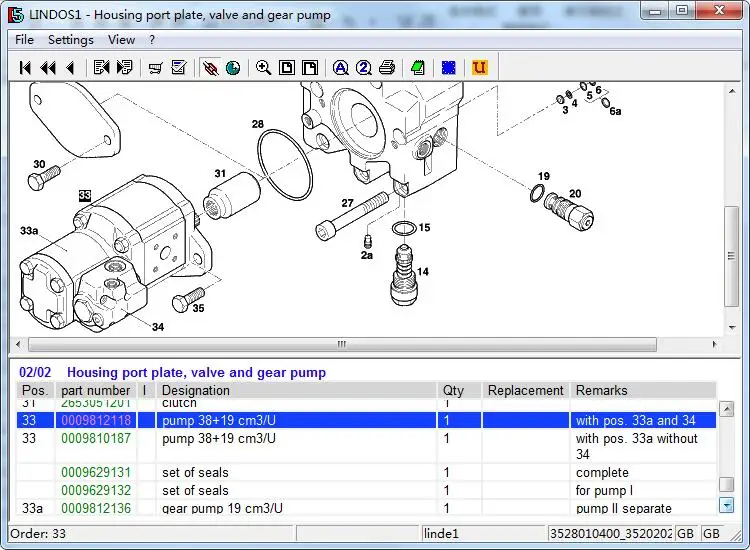The width and height of the screenshot is (750, 550).
Task: Click the search A magnifier icon
Action: (341, 68)
